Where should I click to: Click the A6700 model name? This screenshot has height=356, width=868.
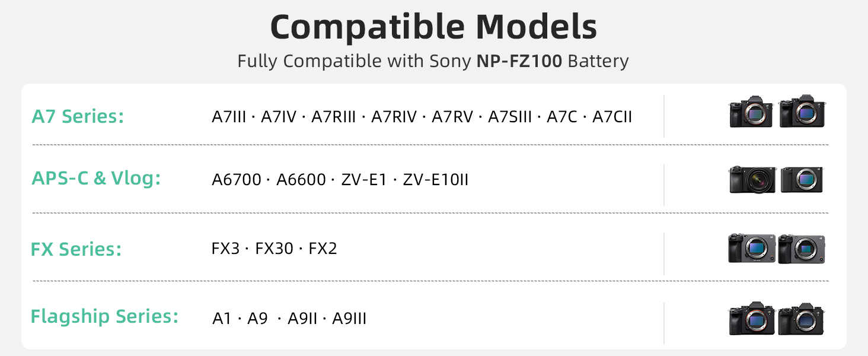[237, 179]
